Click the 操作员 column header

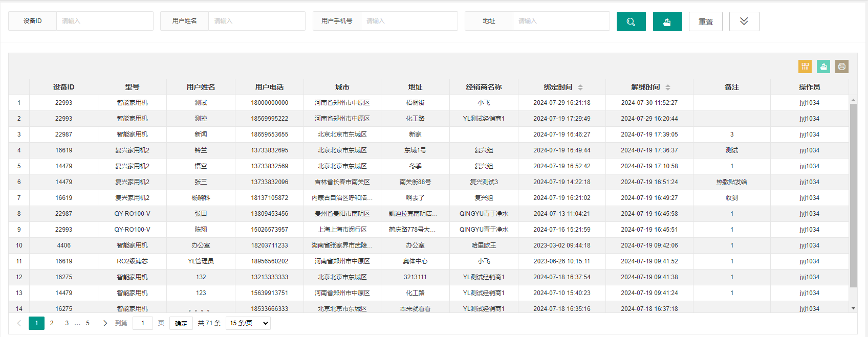click(x=810, y=87)
